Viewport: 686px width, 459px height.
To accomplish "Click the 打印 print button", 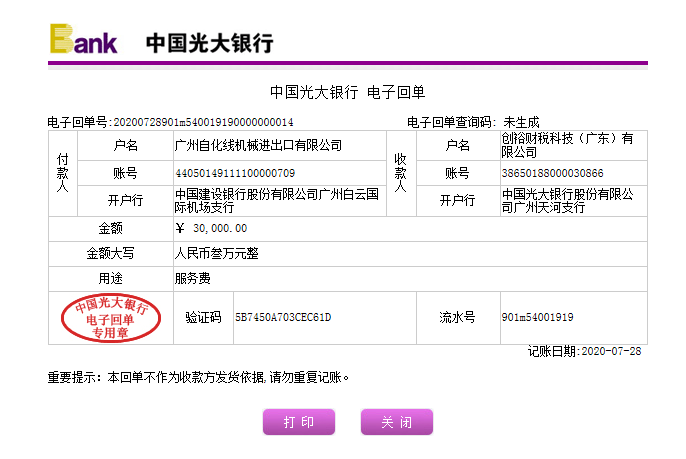I will coord(299,422).
